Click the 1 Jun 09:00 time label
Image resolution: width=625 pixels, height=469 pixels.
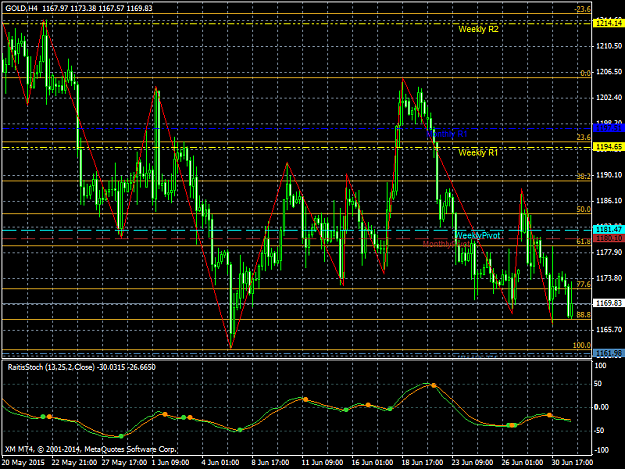point(171,462)
